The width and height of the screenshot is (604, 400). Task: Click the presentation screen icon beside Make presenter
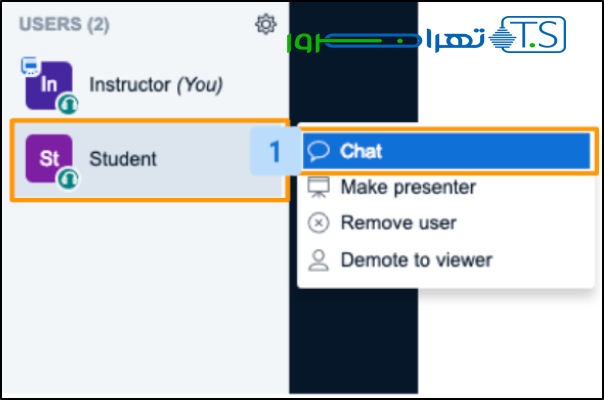coord(319,187)
